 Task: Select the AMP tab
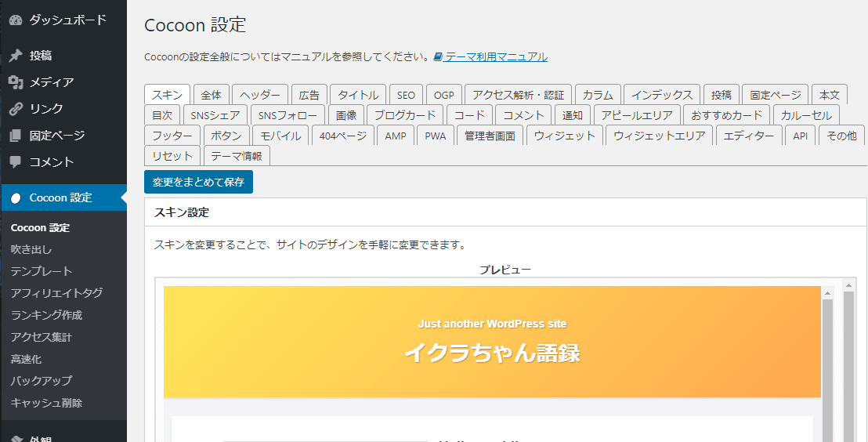click(396, 136)
